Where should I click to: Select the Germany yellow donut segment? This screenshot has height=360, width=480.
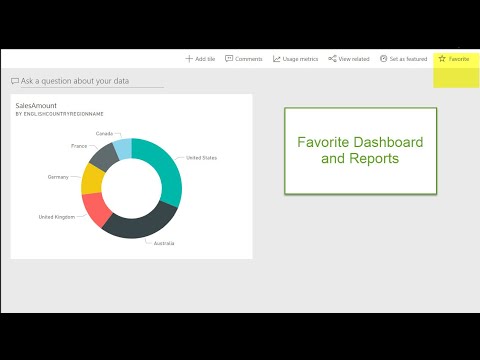(93, 180)
